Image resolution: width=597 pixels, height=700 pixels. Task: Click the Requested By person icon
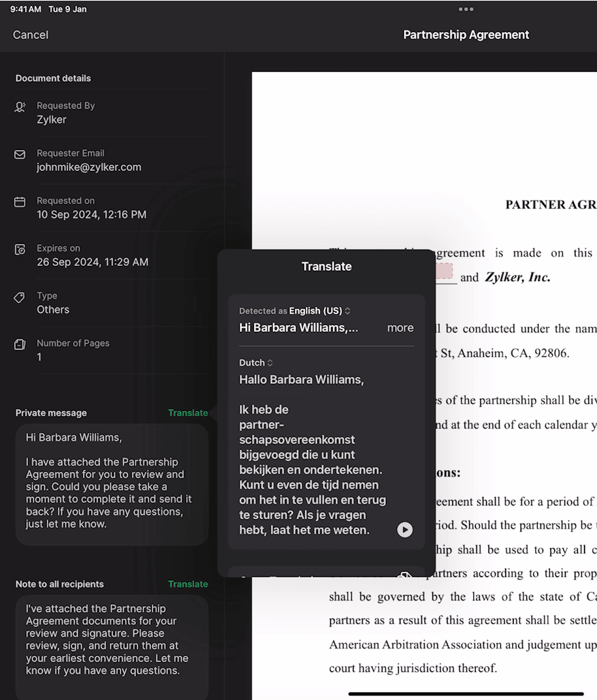point(20,107)
